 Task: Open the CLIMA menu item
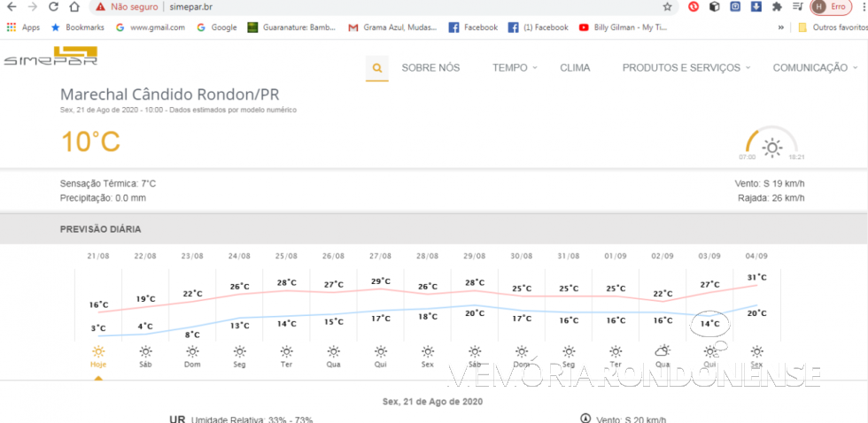coord(575,68)
